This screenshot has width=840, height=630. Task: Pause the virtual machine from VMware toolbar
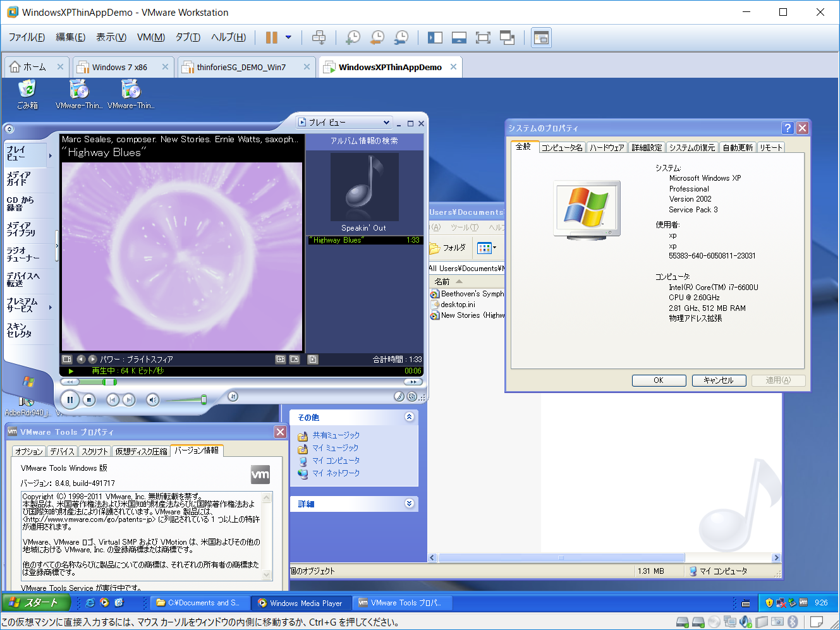tap(272, 37)
